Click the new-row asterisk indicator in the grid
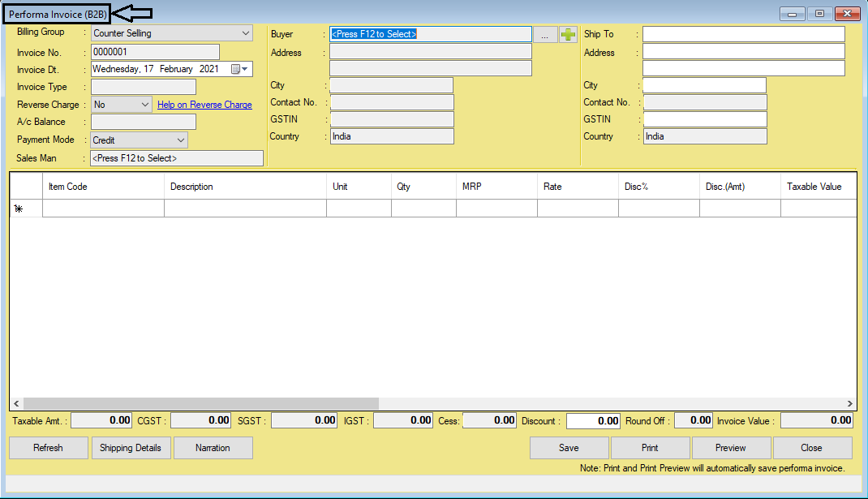Image resolution: width=868 pixels, height=499 pixels. tap(19, 209)
